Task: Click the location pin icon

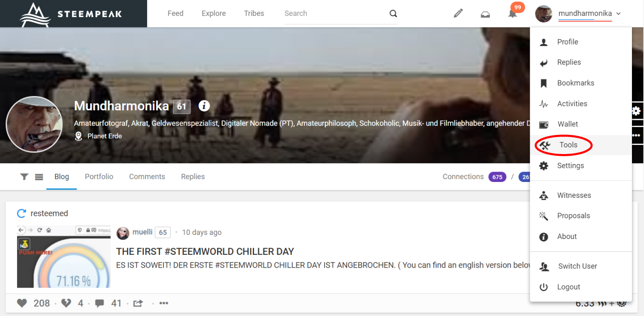Action: tap(78, 136)
